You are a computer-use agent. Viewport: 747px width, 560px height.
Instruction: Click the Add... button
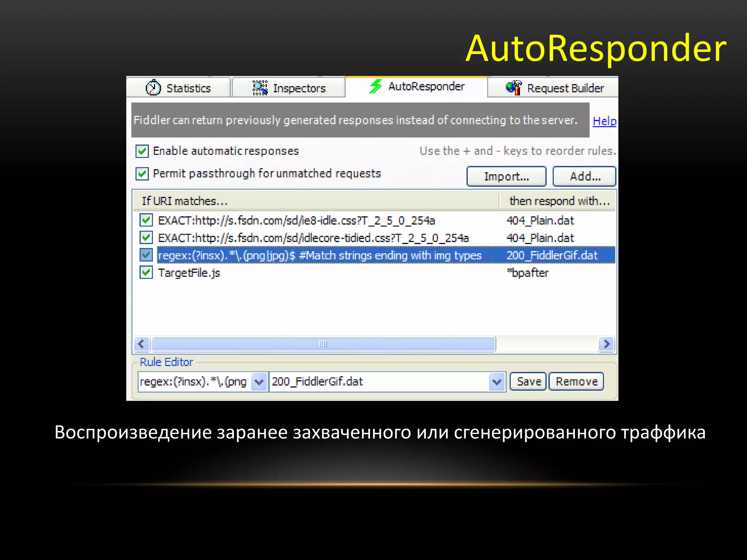(585, 176)
